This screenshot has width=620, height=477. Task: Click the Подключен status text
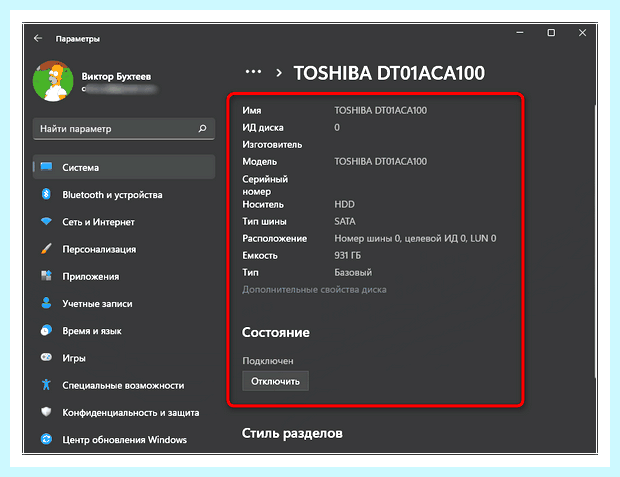[x=268, y=361]
